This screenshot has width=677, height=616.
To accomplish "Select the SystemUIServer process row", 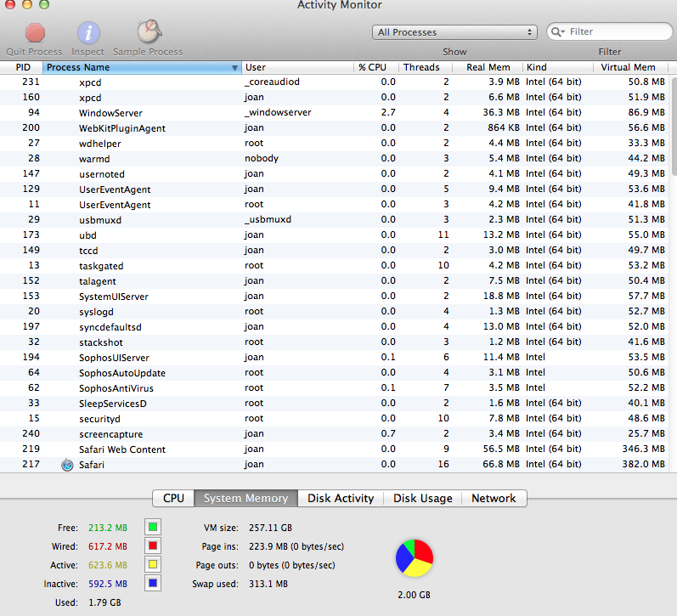I will tap(335, 297).
